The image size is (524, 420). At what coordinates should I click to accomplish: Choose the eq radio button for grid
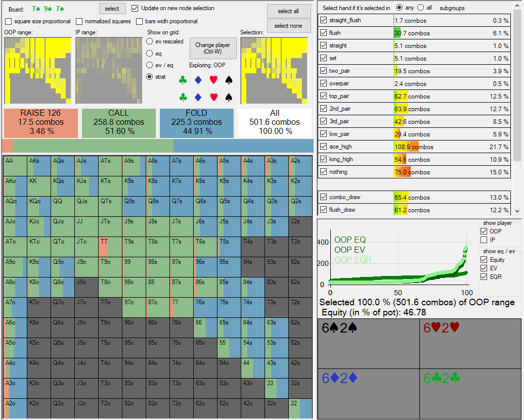point(150,53)
